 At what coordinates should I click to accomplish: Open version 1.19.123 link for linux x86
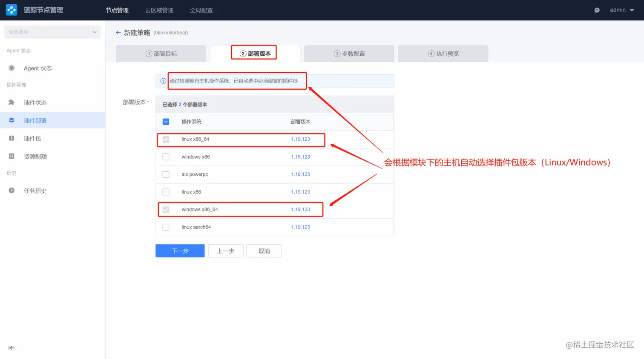(300, 192)
